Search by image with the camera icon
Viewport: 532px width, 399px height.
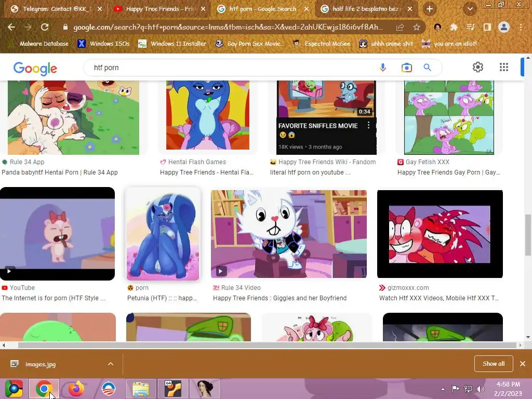[406, 68]
